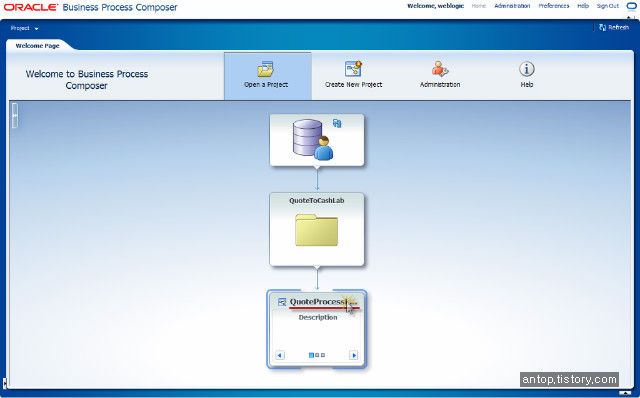Image resolution: width=640 pixels, height=398 pixels.
Task: Click the Oracle logo
Action: click(x=31, y=7)
